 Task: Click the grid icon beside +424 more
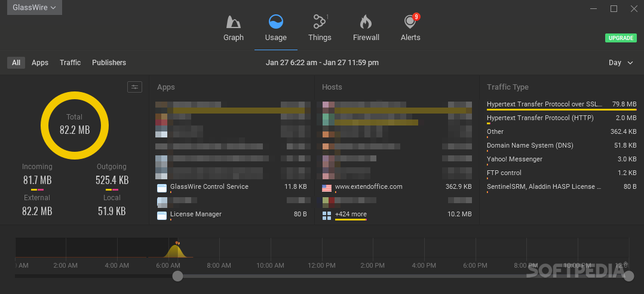tap(327, 215)
